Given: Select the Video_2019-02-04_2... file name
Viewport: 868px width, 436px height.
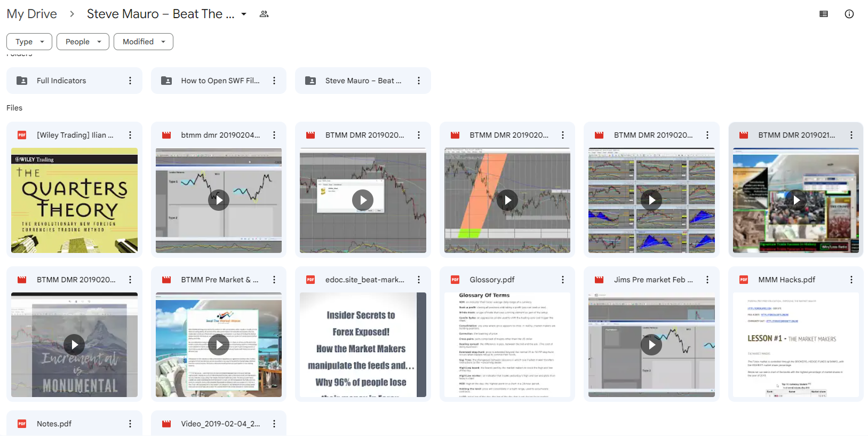Looking at the screenshot, I should 221,424.
